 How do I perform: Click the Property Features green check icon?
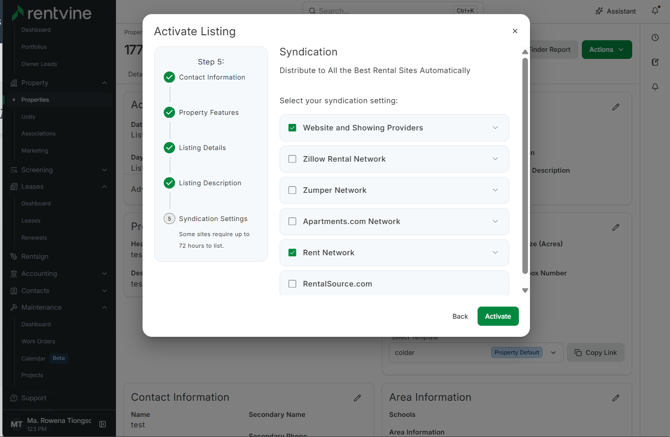pos(169,112)
